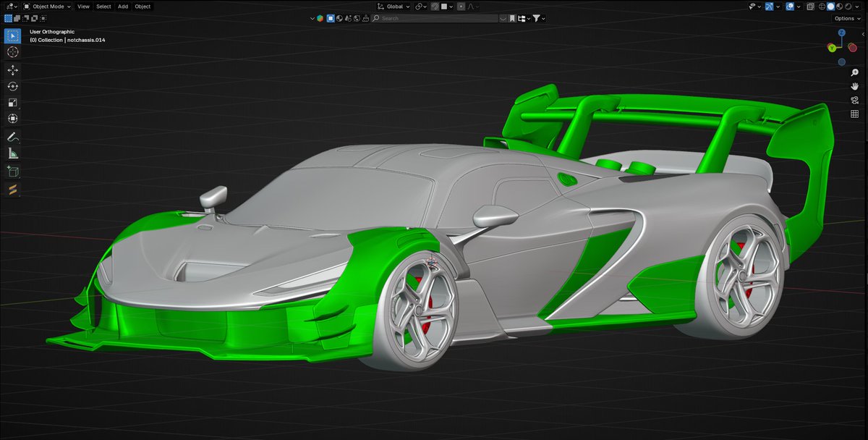Toggle the viewport overlays button
The height and width of the screenshot is (440, 868).
tap(790, 7)
